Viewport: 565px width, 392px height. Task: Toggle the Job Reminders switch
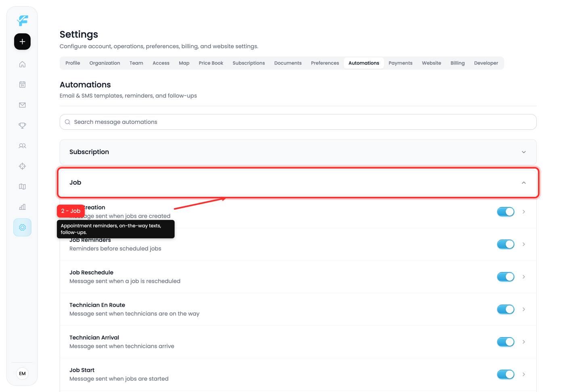(x=505, y=244)
